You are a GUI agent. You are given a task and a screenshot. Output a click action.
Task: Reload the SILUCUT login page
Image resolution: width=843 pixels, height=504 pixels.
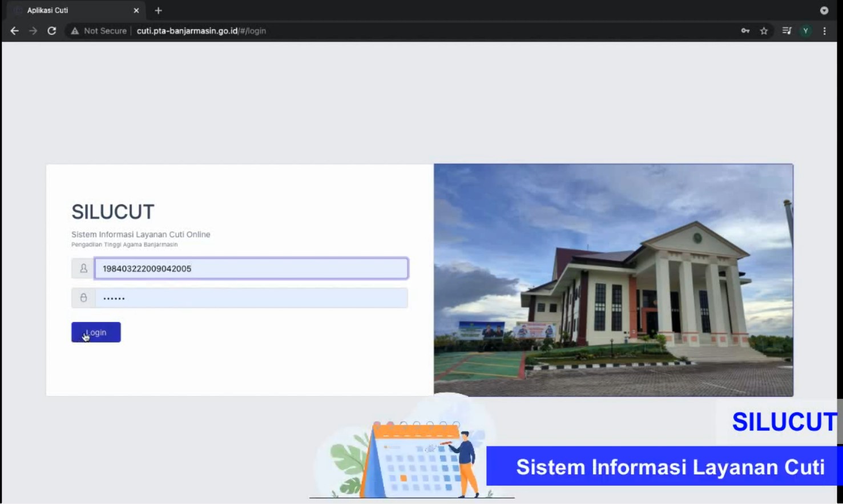coord(52,31)
